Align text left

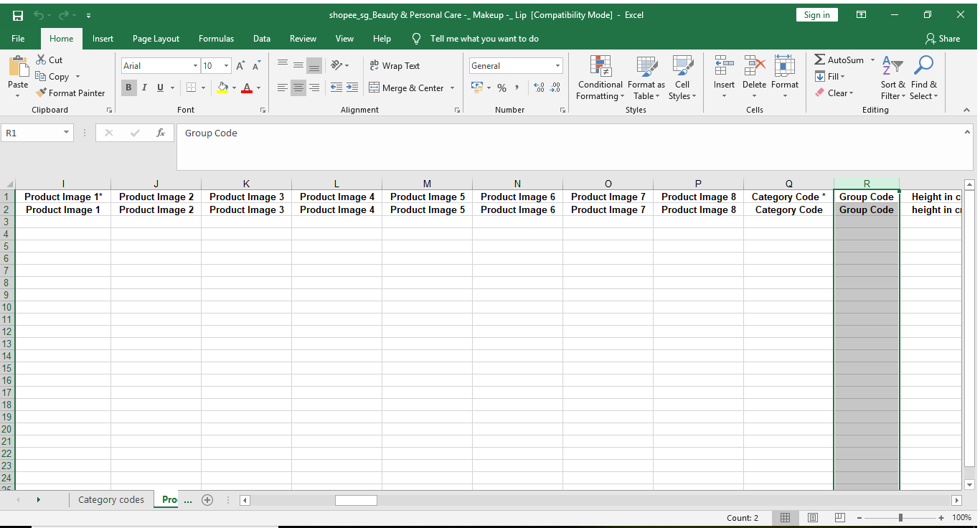pyautogui.click(x=283, y=88)
